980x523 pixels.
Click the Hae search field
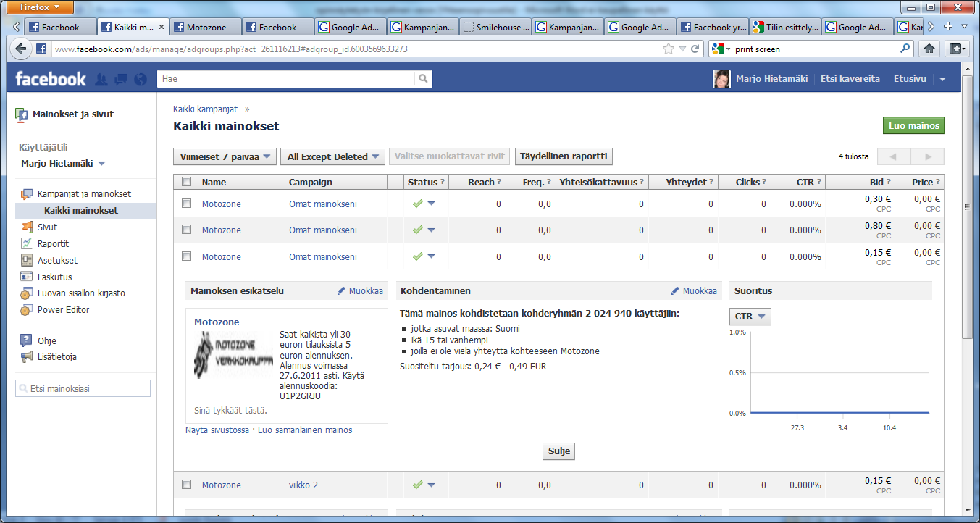pyautogui.click(x=287, y=79)
